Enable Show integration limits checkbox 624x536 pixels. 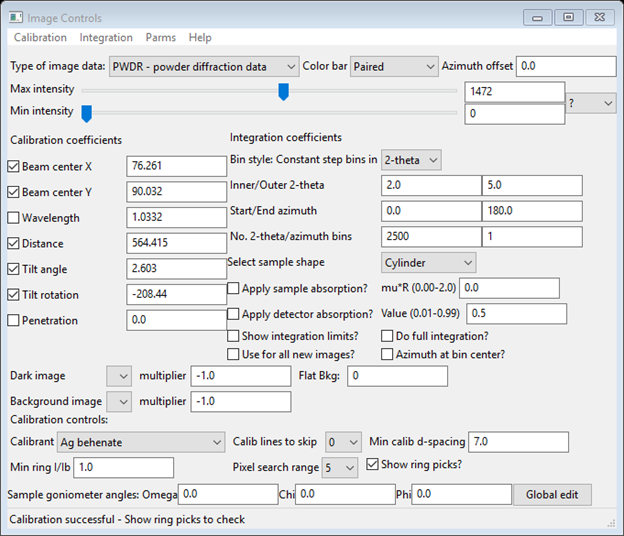coord(233,336)
